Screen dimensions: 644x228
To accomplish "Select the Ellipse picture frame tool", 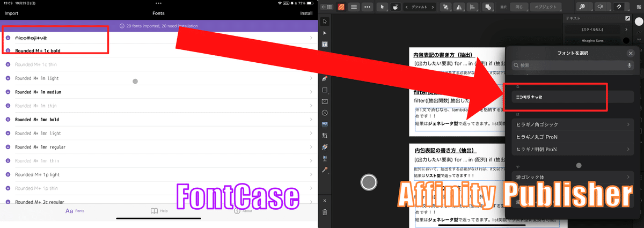I will (325, 113).
